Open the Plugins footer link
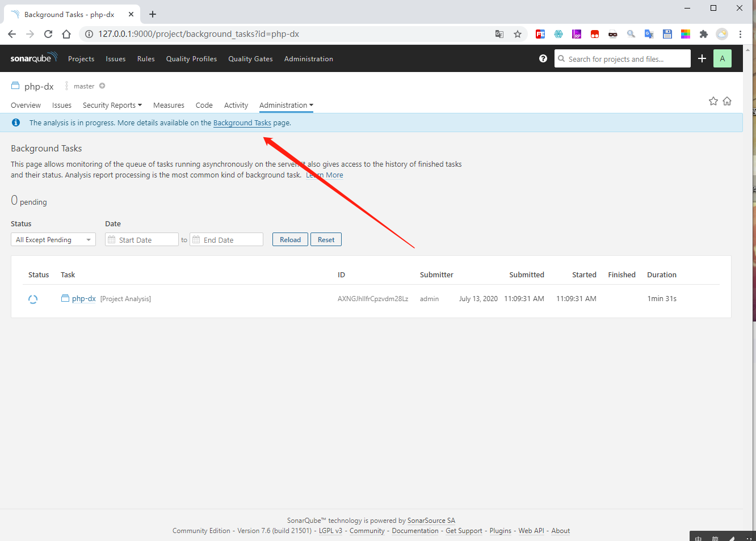The height and width of the screenshot is (541, 756). click(501, 531)
